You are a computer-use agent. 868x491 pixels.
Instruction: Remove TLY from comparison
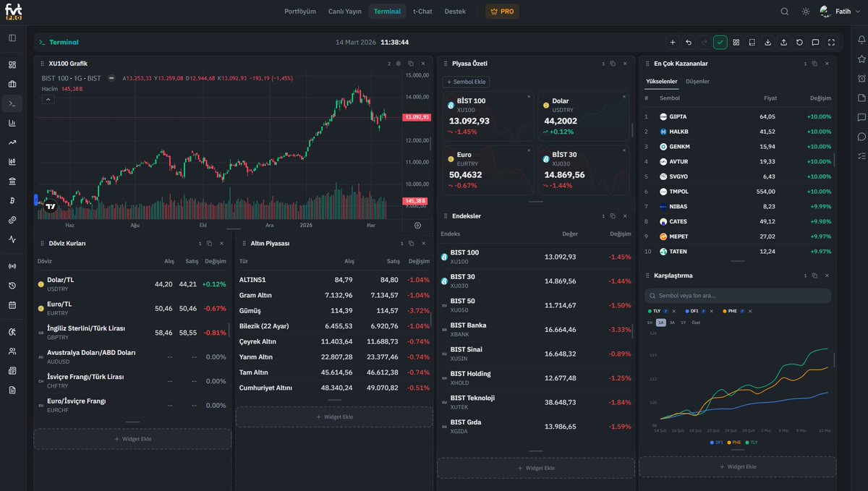pos(673,311)
